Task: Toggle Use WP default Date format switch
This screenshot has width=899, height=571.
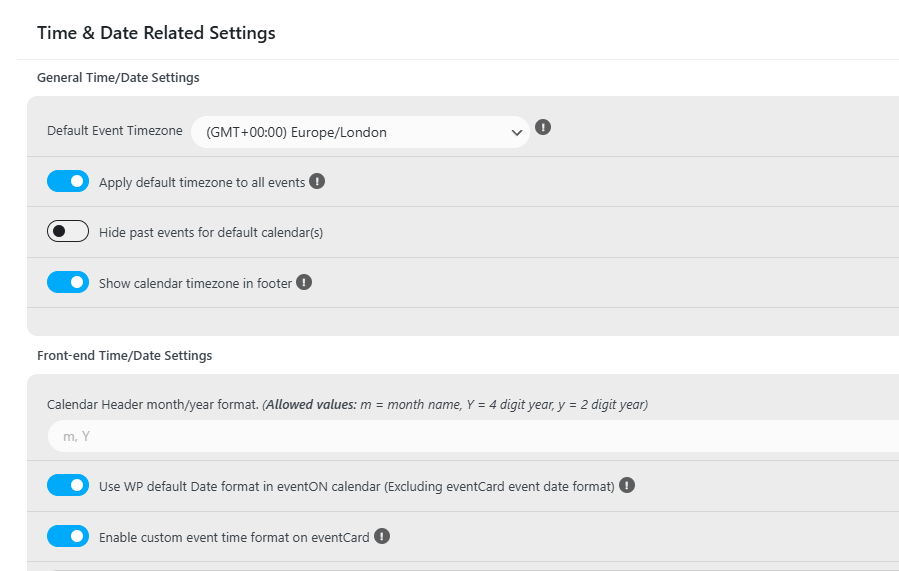Action: click(x=68, y=485)
